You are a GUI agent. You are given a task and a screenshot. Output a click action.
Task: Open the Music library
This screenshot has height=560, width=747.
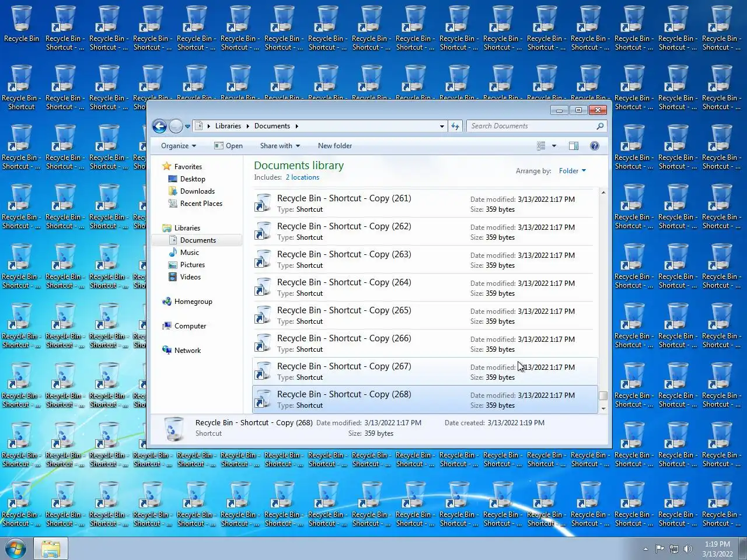[189, 253]
